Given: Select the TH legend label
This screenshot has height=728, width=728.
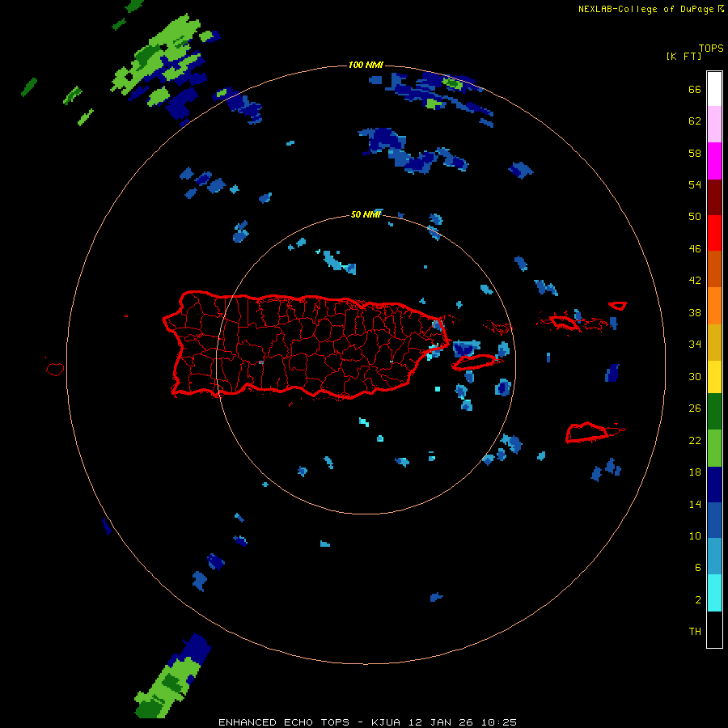Looking at the screenshot, I should point(695,632).
